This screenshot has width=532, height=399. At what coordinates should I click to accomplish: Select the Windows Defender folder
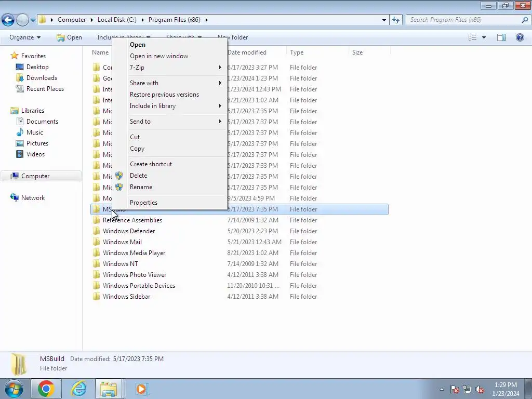tap(129, 231)
